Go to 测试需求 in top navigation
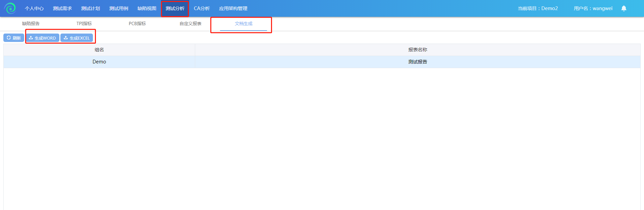 tap(62, 8)
